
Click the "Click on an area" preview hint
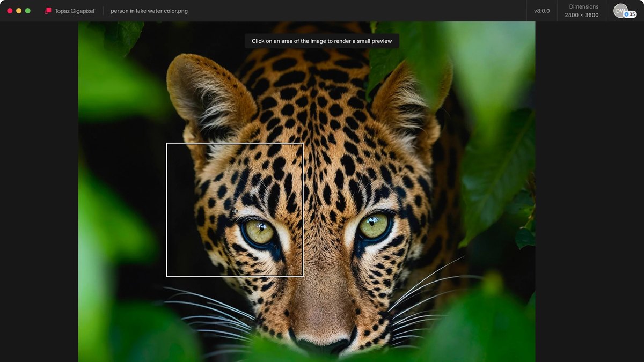click(x=322, y=41)
